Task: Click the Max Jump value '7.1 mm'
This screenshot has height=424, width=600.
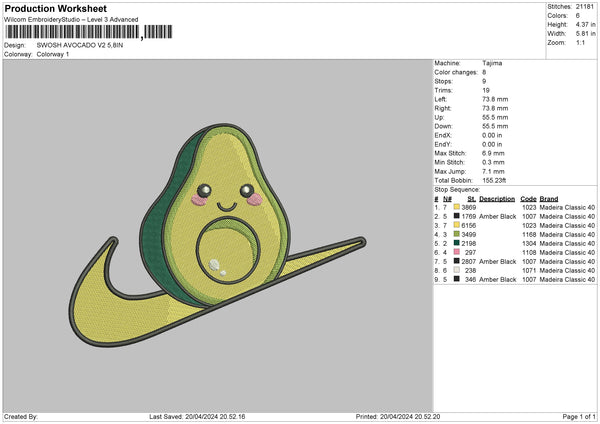Action: pyautogui.click(x=493, y=171)
